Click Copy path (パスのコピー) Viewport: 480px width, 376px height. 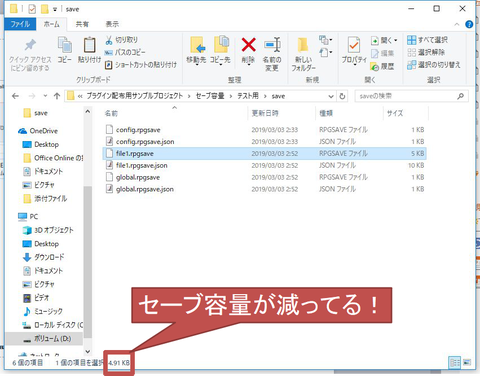pos(125,52)
